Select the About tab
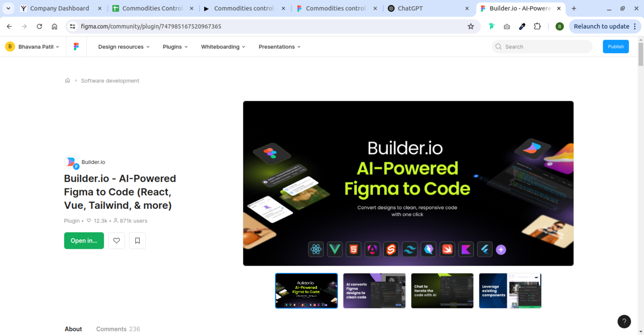 pyautogui.click(x=73, y=329)
